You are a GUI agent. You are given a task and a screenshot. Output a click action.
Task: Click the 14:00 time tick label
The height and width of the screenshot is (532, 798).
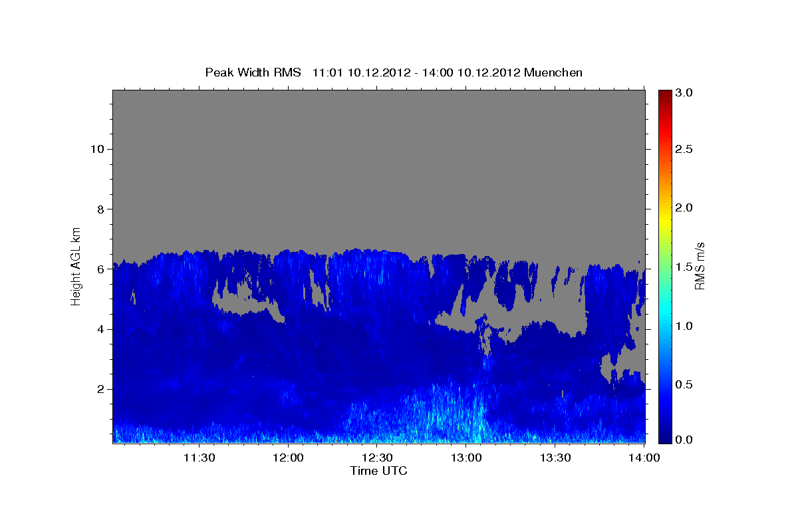pyautogui.click(x=644, y=458)
